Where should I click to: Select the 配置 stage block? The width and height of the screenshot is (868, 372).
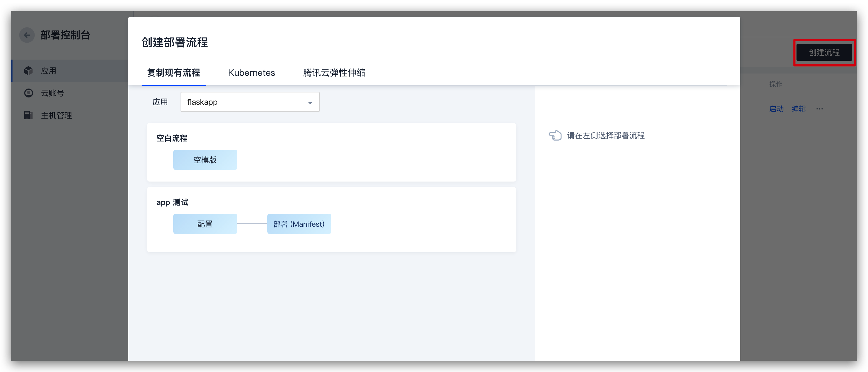coord(205,224)
